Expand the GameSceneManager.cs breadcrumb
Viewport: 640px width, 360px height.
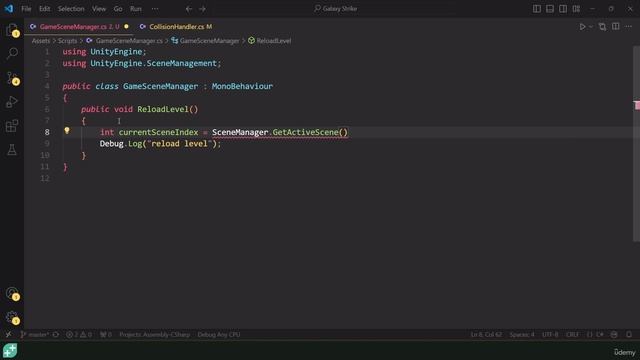pyautogui.click(x=124, y=40)
